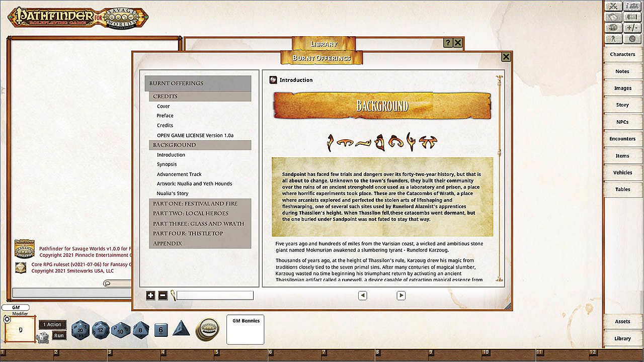
Task: Open the Images sidebar button
Action: (622, 88)
